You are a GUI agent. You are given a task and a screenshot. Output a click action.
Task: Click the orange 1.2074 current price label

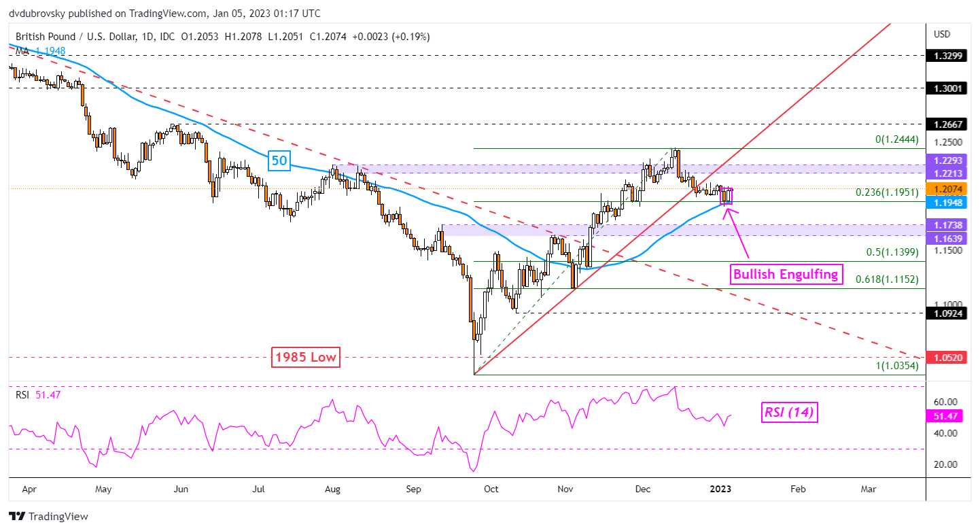click(945, 189)
